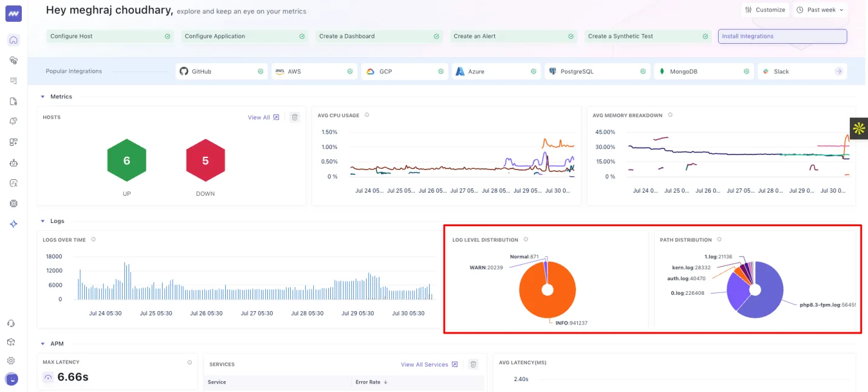Select the Create a Synthetic Test step

tap(648, 36)
